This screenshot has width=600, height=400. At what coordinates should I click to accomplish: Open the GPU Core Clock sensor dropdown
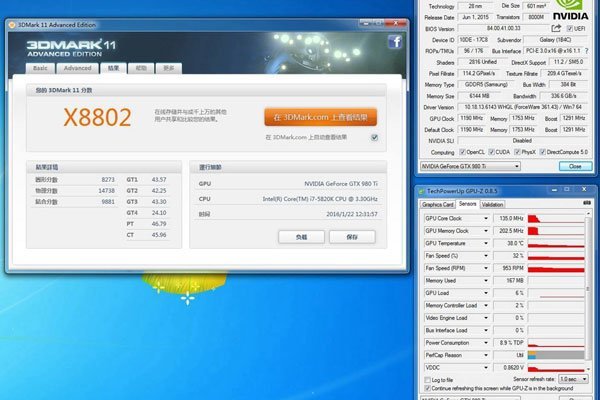pyautogui.click(x=486, y=218)
